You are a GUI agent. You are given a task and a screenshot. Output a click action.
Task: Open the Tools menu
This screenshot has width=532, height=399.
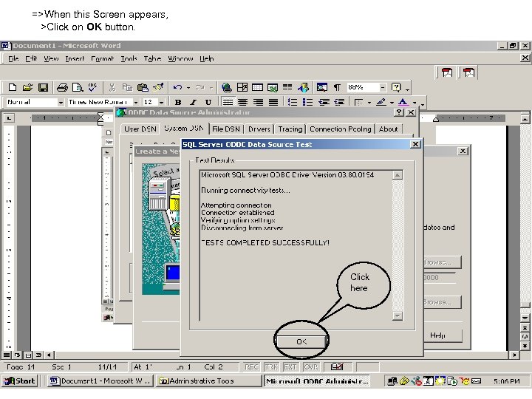point(129,58)
